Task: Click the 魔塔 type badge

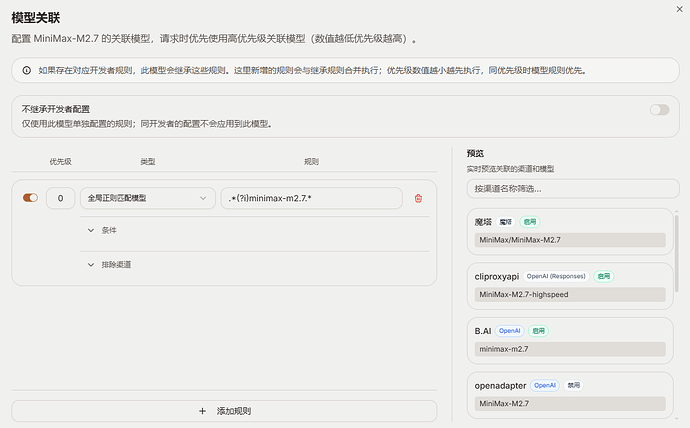Action: [x=506, y=222]
